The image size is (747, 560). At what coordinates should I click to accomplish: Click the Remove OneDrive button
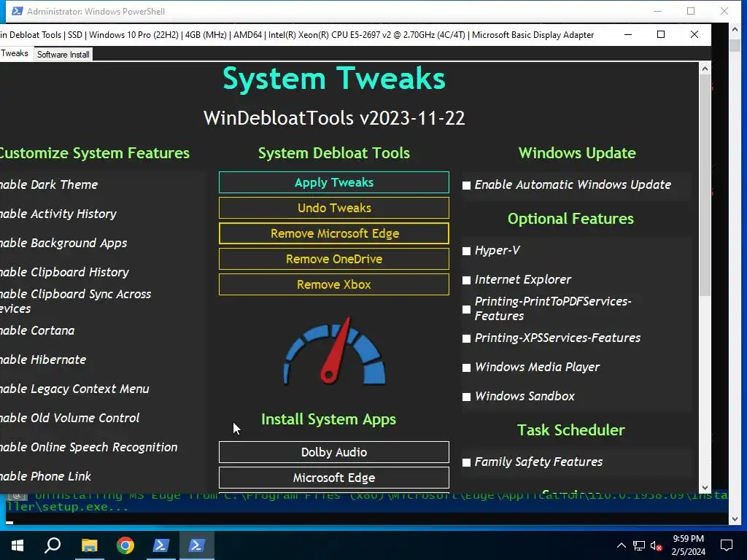(x=333, y=259)
